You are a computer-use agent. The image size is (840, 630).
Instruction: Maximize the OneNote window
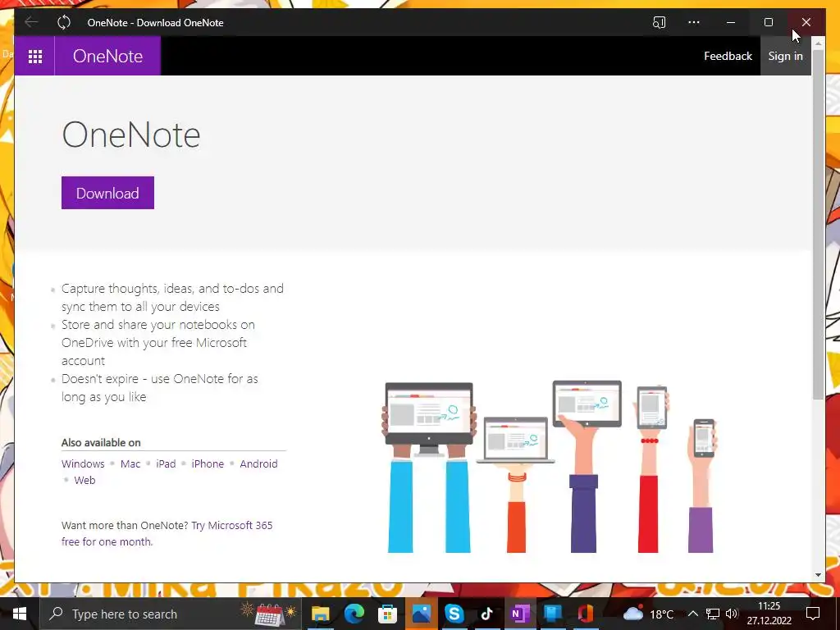point(768,22)
